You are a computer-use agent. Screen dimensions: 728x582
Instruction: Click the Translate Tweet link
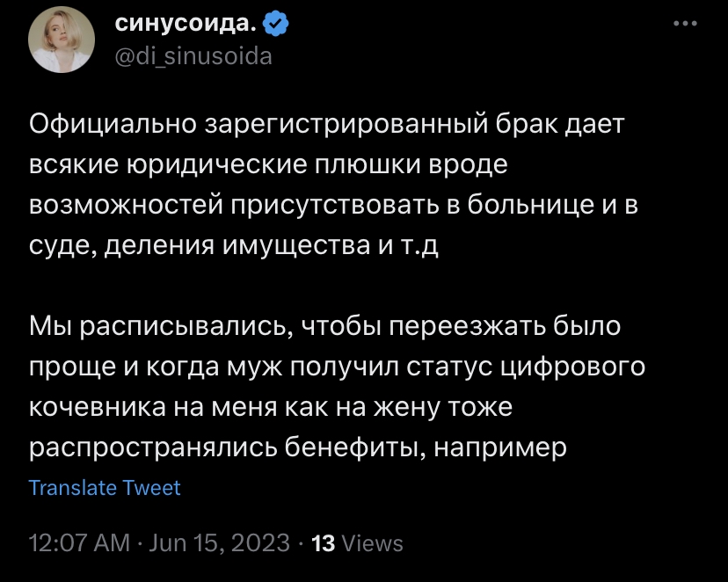[105, 488]
